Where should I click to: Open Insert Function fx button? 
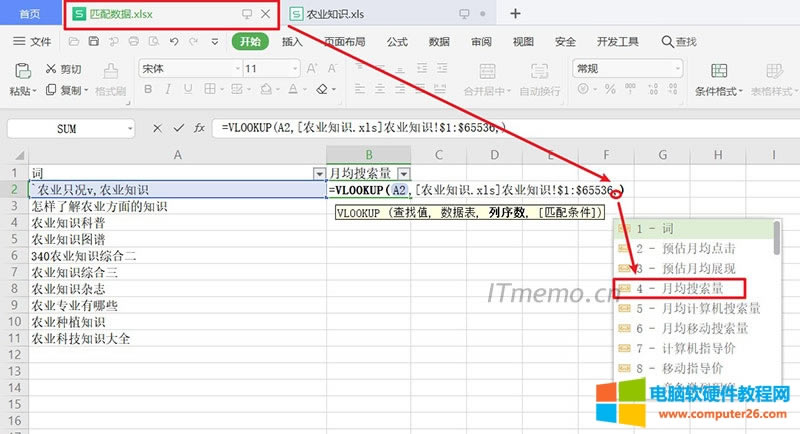pyautogui.click(x=200, y=129)
